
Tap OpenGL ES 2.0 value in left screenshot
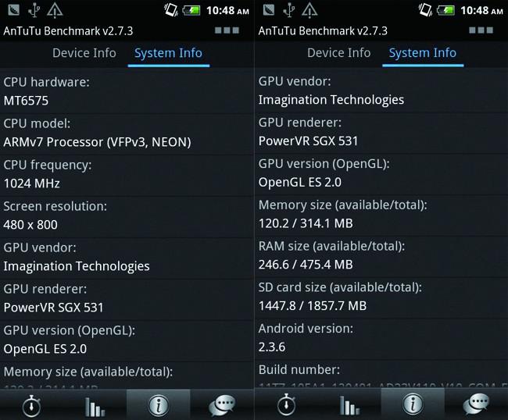(45, 349)
